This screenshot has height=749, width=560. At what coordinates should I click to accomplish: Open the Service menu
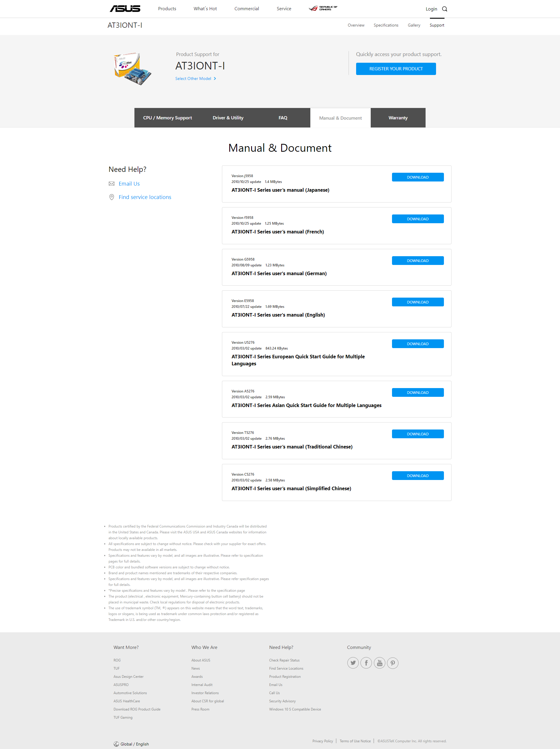coord(284,8)
